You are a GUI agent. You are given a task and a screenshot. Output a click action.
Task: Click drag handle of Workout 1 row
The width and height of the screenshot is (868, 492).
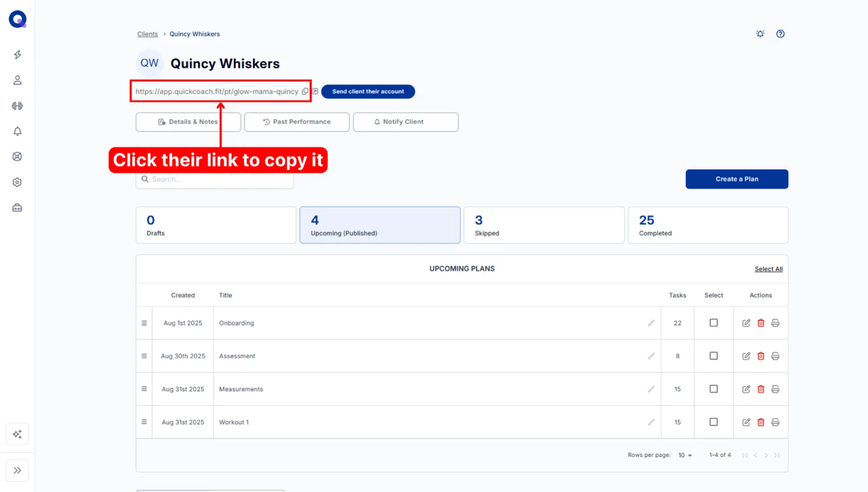[144, 422]
